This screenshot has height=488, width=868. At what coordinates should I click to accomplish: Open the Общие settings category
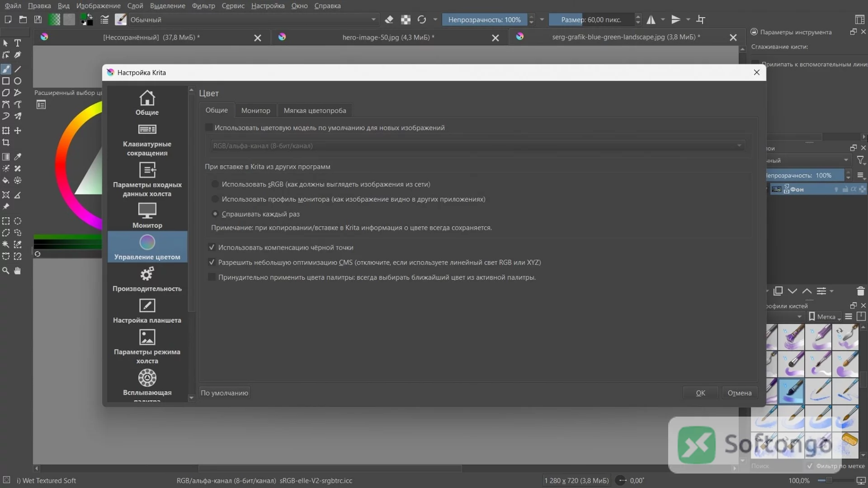coord(147,103)
